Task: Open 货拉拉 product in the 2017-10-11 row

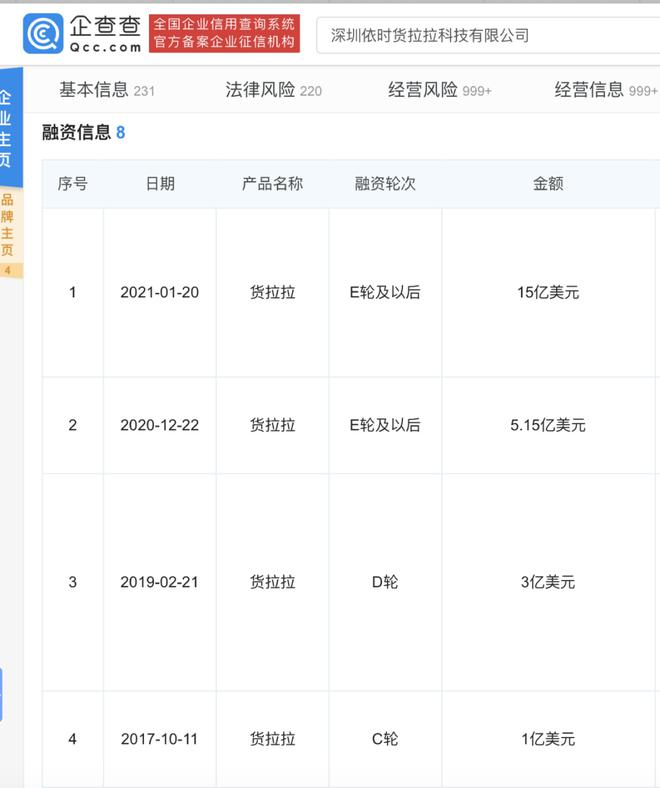Action: [272, 739]
